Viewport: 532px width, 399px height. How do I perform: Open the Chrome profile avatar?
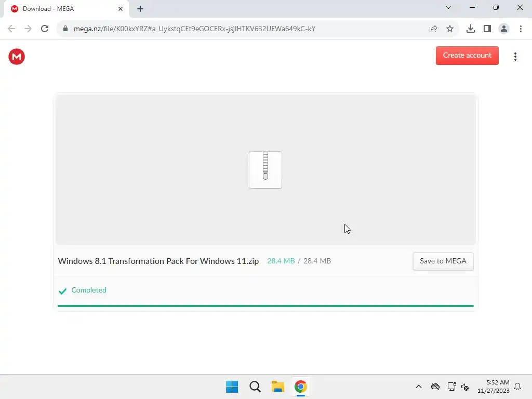click(504, 29)
